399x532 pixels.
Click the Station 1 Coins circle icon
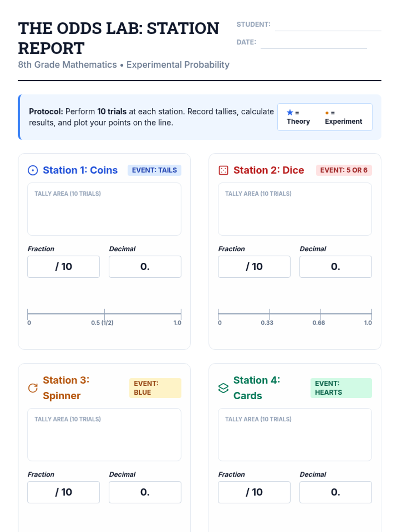coord(33,170)
